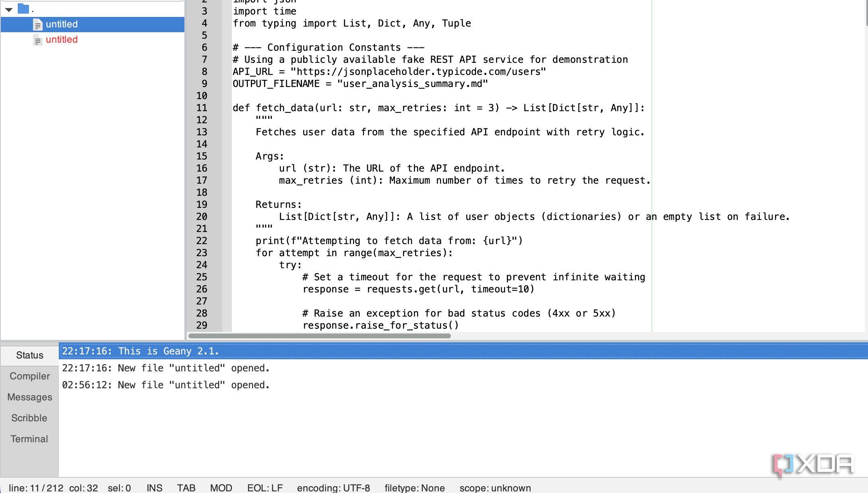Click the "for attempt in range" line

(x=354, y=253)
